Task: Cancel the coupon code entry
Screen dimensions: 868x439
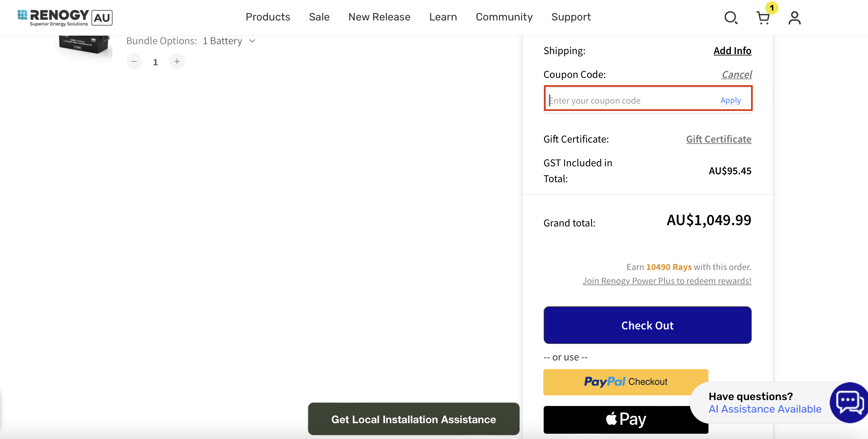Action: pos(737,74)
